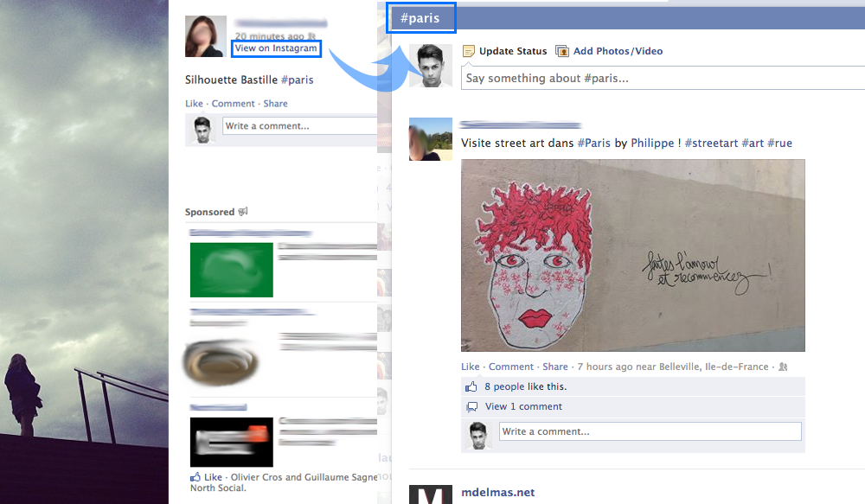865x504 pixels.
Task: Click the #Paris hashtag in street art post
Action: click(x=593, y=144)
